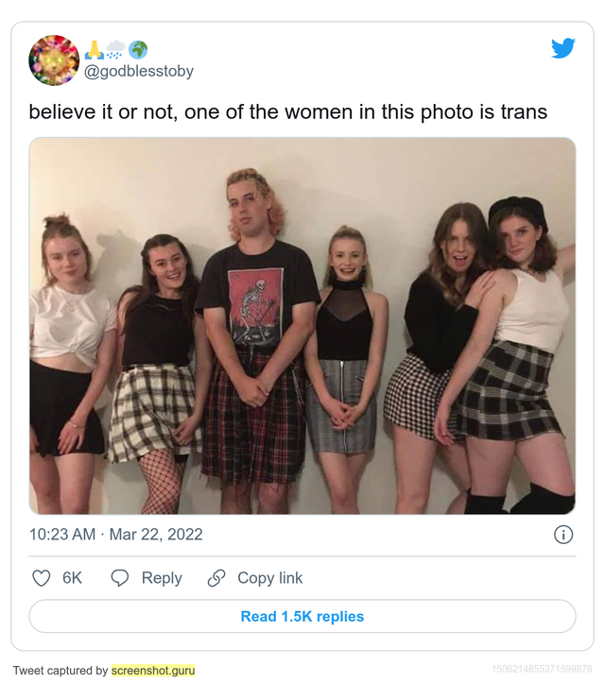The image size is (605, 700).
Task: Open the author's profile avatar
Action: coord(54,60)
